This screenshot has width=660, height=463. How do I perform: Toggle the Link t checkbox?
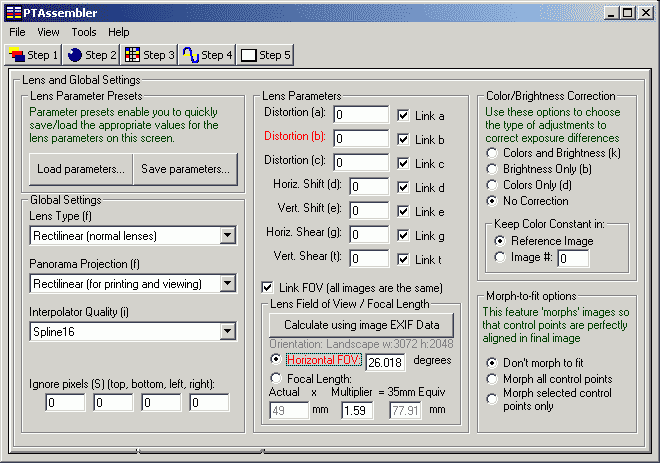(403, 259)
